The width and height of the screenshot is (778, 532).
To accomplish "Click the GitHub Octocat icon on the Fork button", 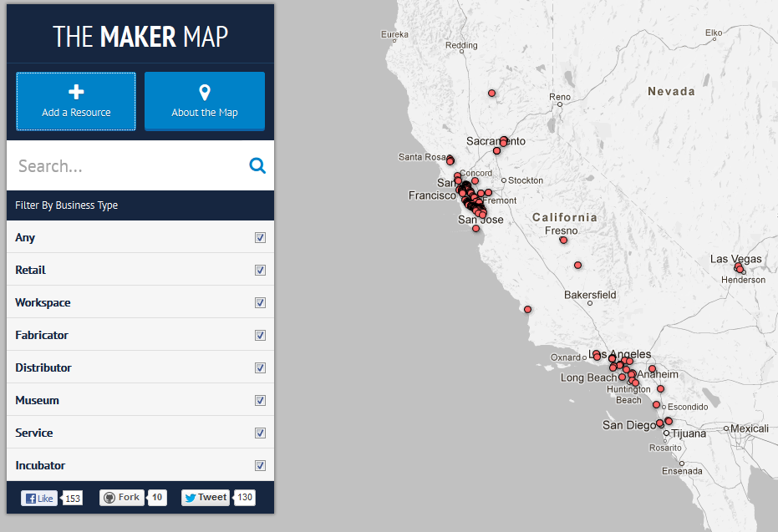I will pos(109,497).
